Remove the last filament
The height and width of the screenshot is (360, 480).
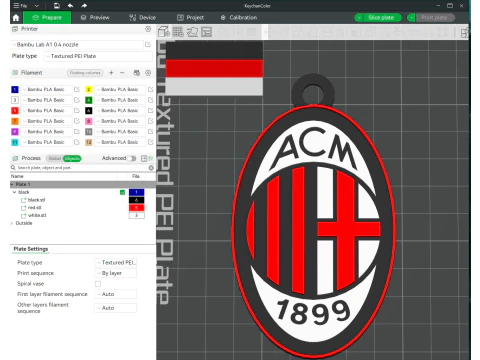pyautogui.click(x=122, y=73)
